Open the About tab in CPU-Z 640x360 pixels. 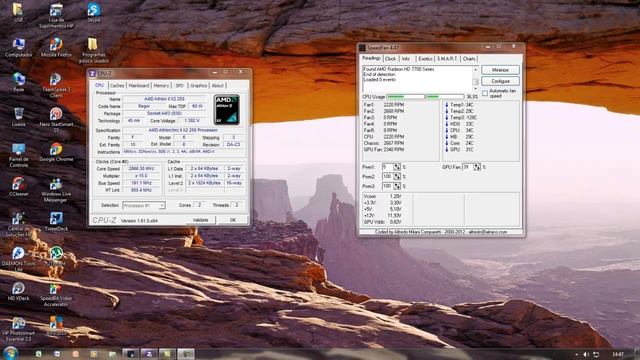(x=218, y=85)
